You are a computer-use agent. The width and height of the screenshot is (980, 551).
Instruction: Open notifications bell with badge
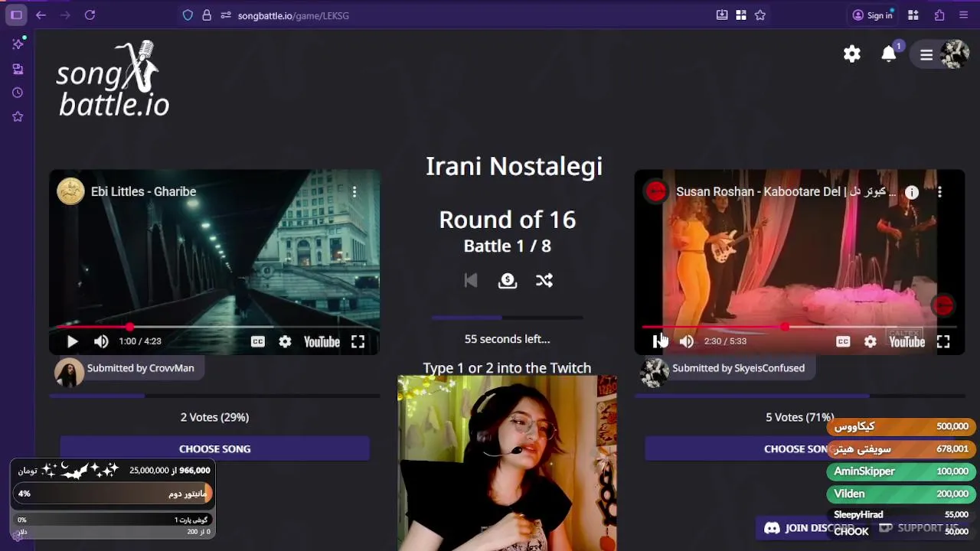(x=889, y=54)
